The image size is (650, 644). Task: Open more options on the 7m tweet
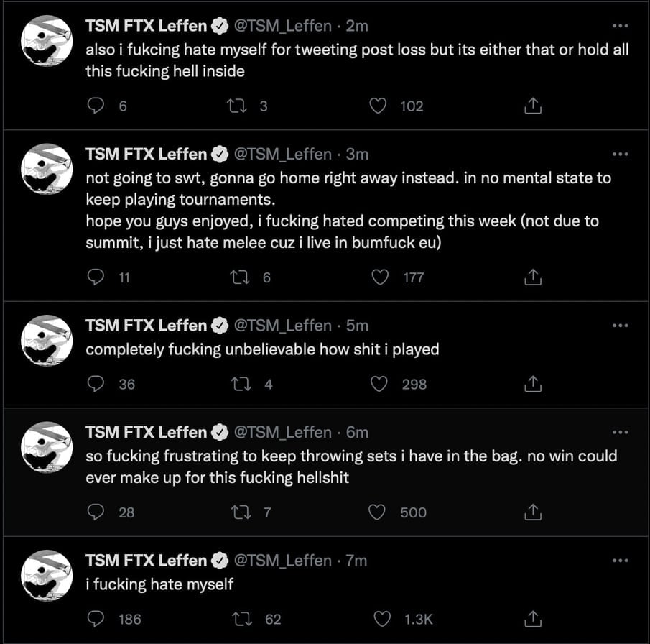[x=620, y=561]
